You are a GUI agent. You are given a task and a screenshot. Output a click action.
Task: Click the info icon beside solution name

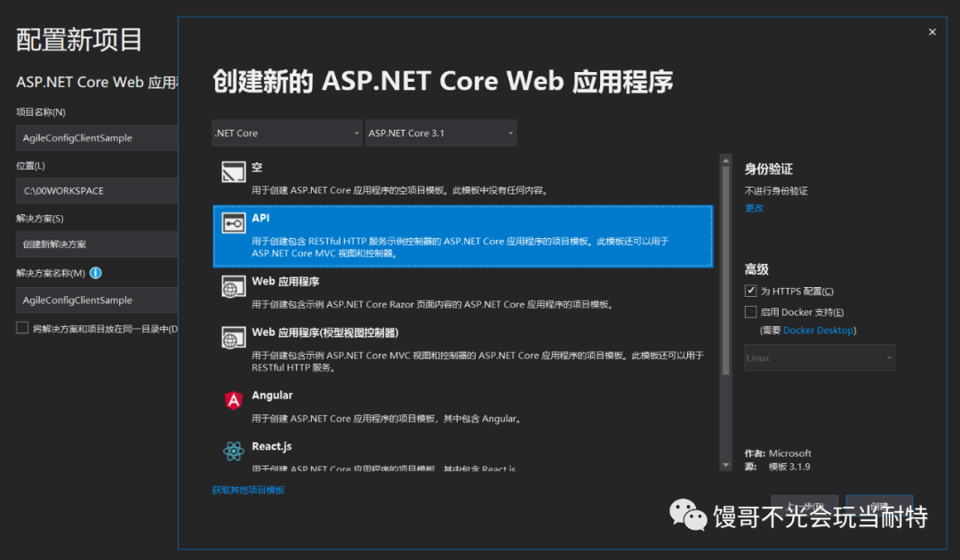coord(95,273)
